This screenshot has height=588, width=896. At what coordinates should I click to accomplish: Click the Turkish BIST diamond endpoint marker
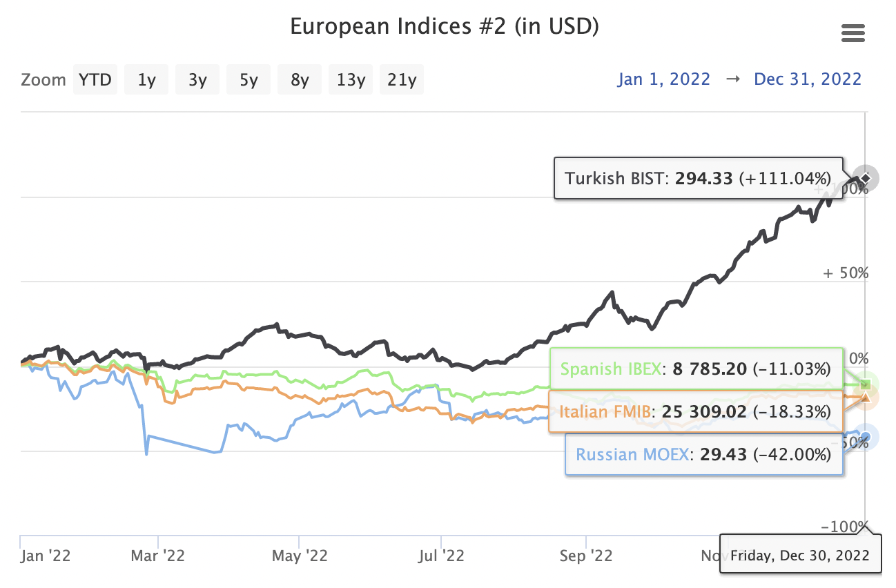866,179
